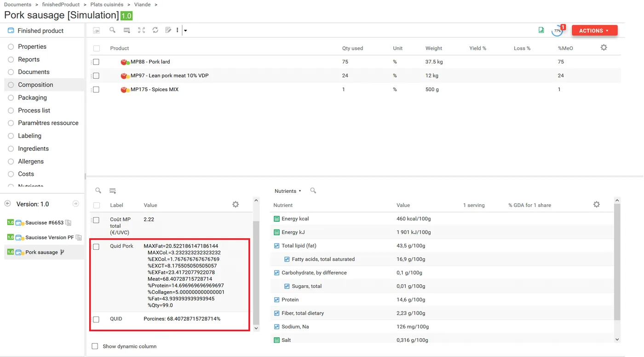Open the ACTIONS dropdown button
The height and width of the screenshot is (357, 644).
click(594, 31)
